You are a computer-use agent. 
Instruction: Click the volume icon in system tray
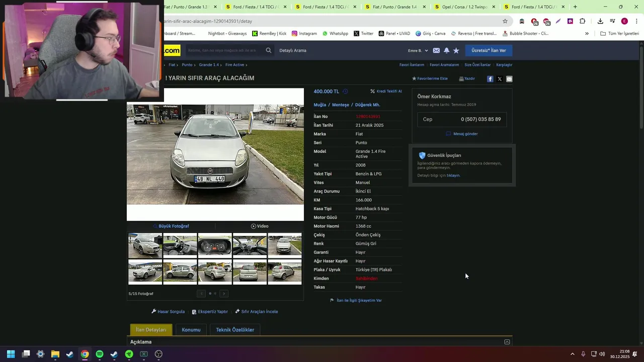click(x=602, y=354)
